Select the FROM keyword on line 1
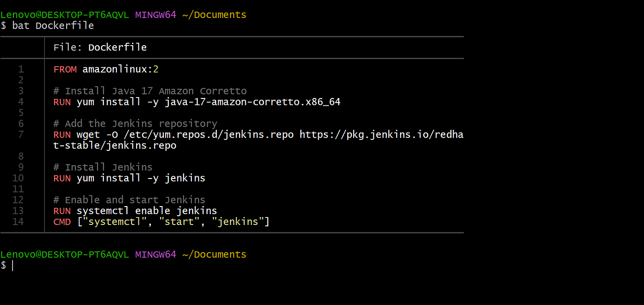Screen dimensions: 644x305 65,69
